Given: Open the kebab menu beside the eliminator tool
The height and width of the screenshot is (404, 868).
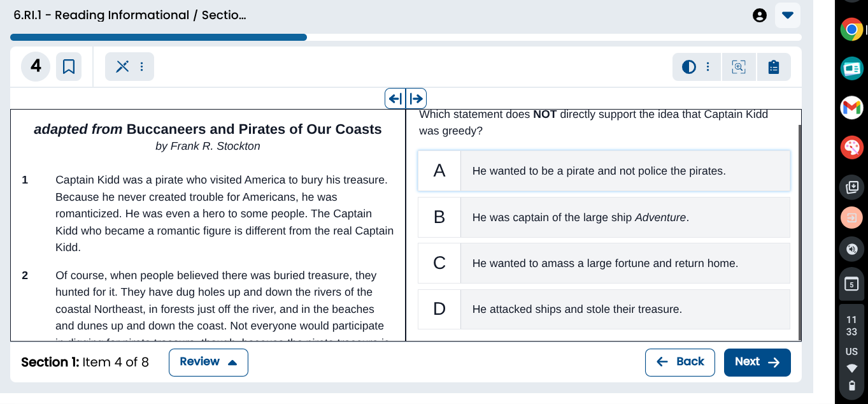Looking at the screenshot, I should click(x=141, y=66).
